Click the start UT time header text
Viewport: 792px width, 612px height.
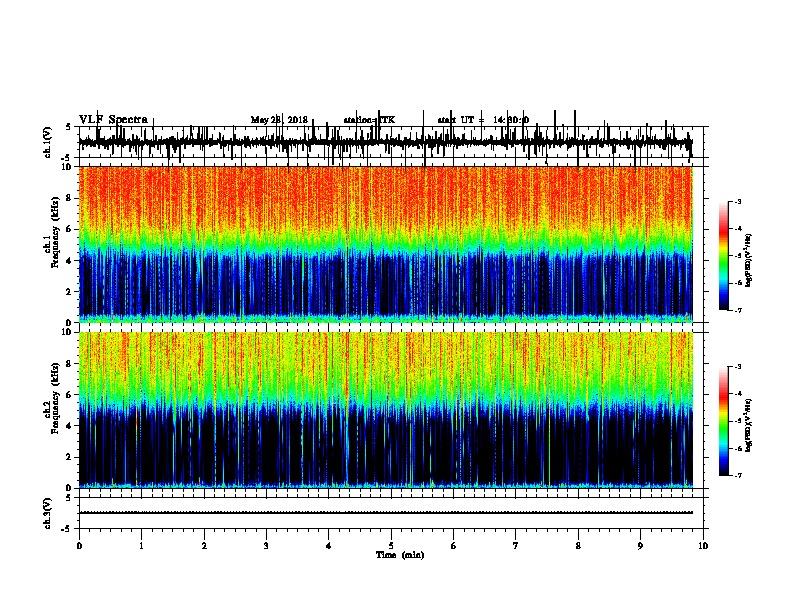(x=483, y=120)
